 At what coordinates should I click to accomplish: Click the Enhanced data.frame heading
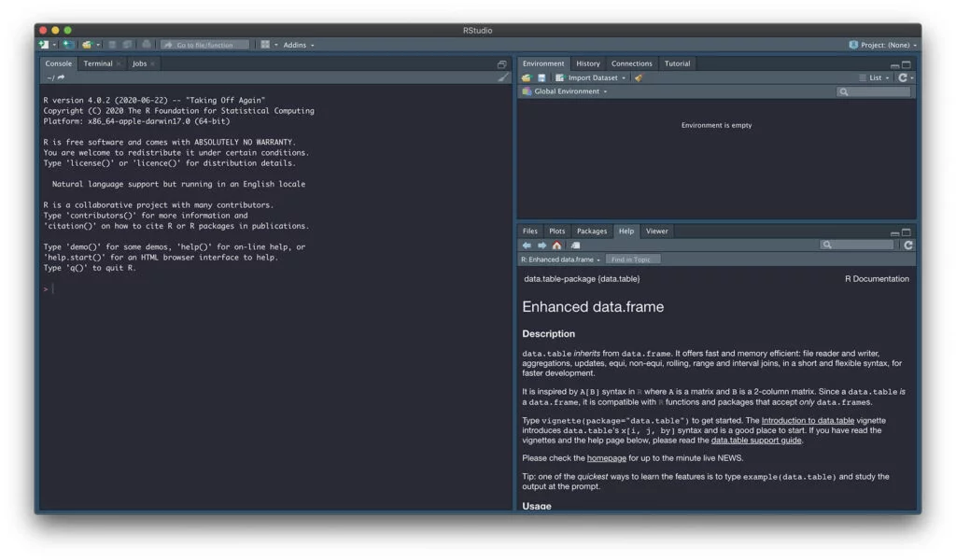pos(593,306)
